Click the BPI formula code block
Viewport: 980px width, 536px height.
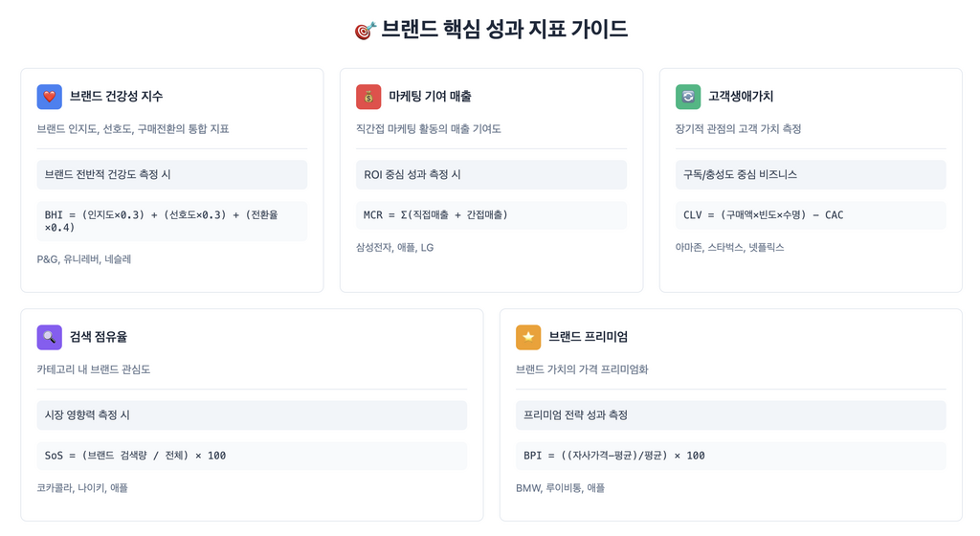(730, 456)
